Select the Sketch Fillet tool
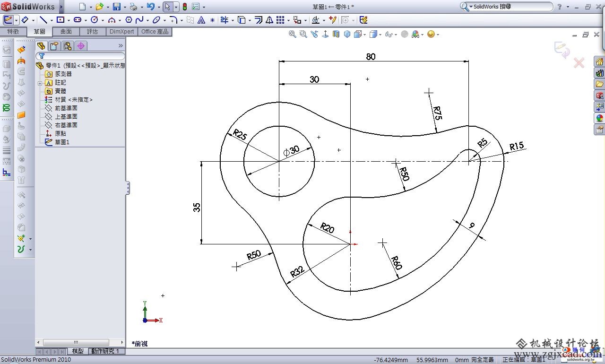 [173, 20]
